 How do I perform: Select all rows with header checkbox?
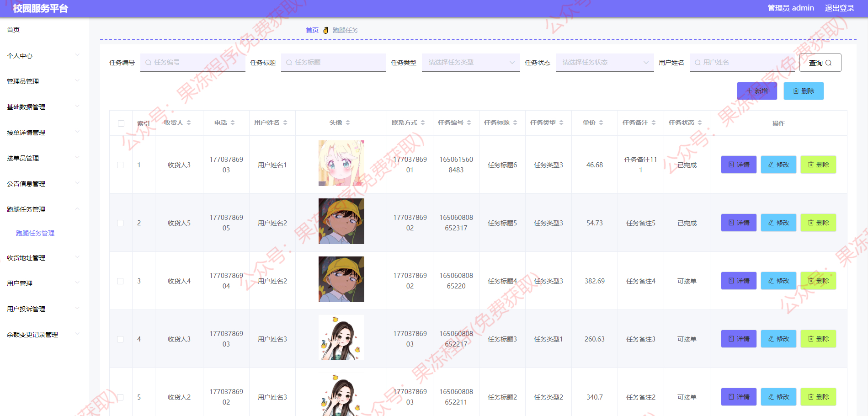point(121,123)
